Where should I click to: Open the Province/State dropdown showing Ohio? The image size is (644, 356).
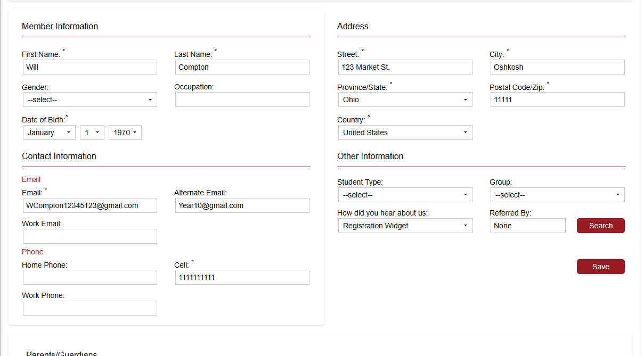pos(405,100)
